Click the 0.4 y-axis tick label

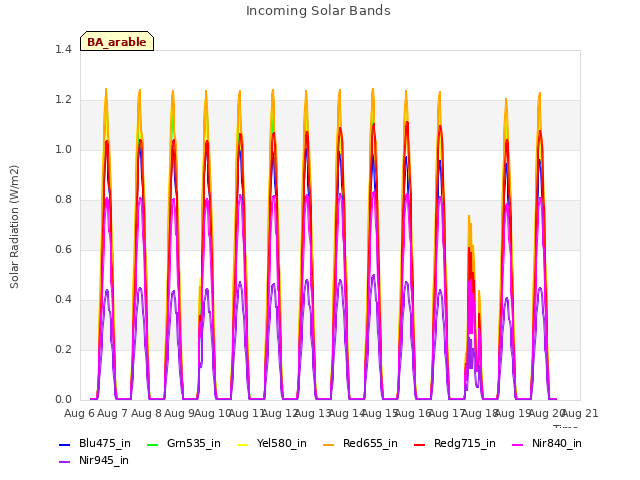click(x=63, y=300)
